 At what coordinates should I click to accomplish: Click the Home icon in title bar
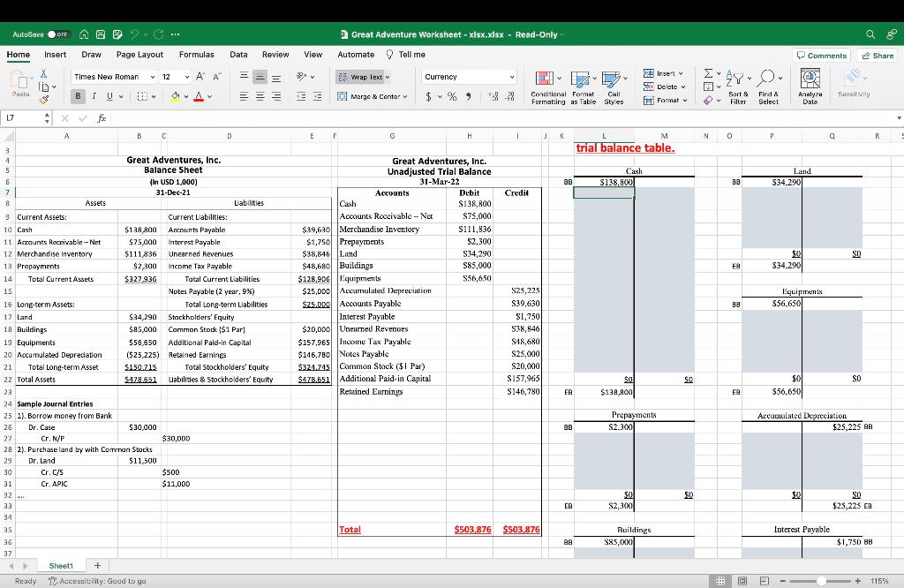[84, 34]
